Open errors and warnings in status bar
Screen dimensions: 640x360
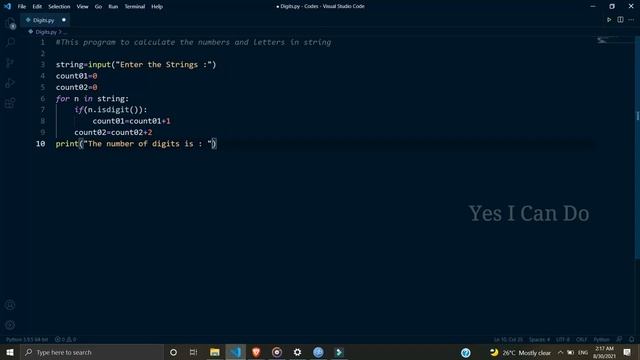(65, 340)
